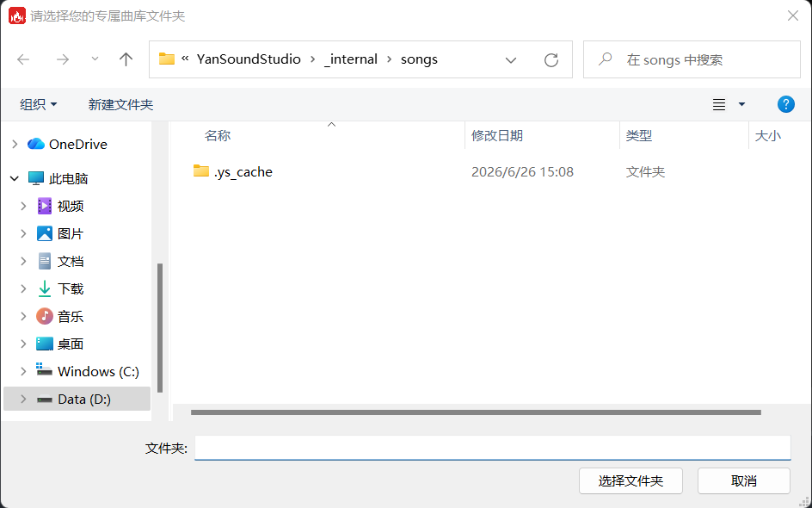This screenshot has height=508, width=812.
Task: Open the 视频 folder
Action: 71,207
